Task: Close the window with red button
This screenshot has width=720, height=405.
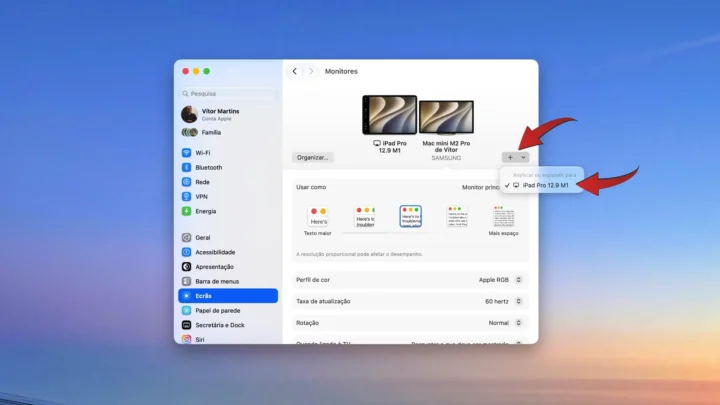Action: (x=186, y=71)
